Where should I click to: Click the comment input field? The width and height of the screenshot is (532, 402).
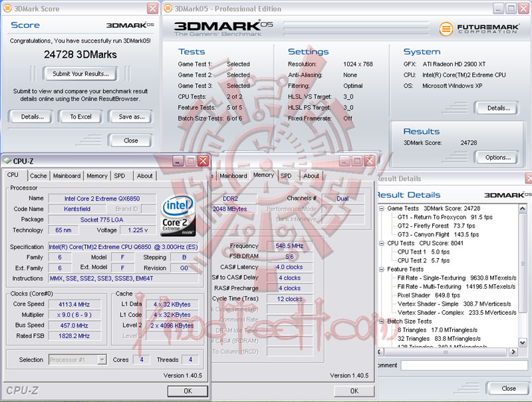[464, 365]
